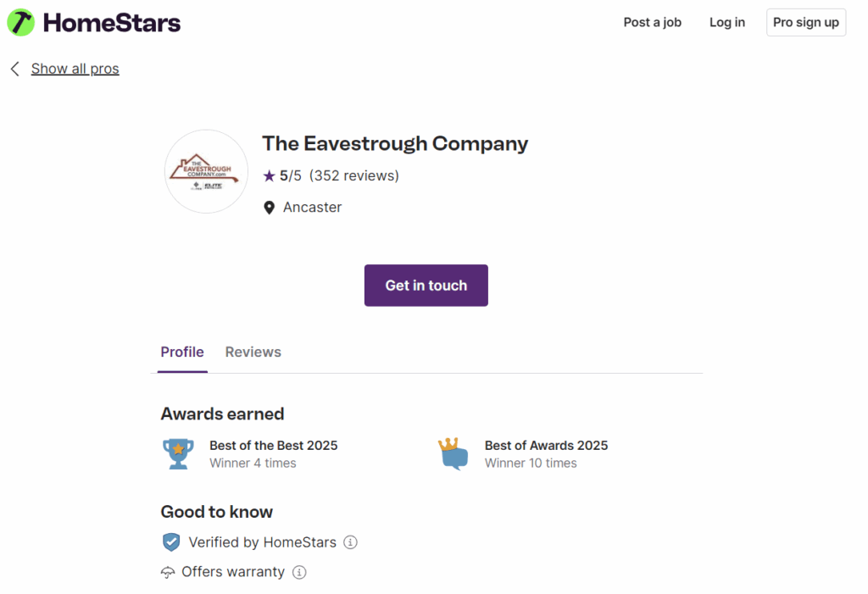The image size is (868, 594).
Task: Click the Pro sign up button
Action: click(805, 22)
